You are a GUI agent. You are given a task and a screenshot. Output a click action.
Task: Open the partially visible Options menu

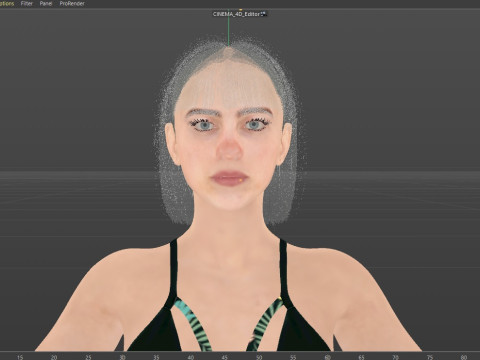pos(7,4)
